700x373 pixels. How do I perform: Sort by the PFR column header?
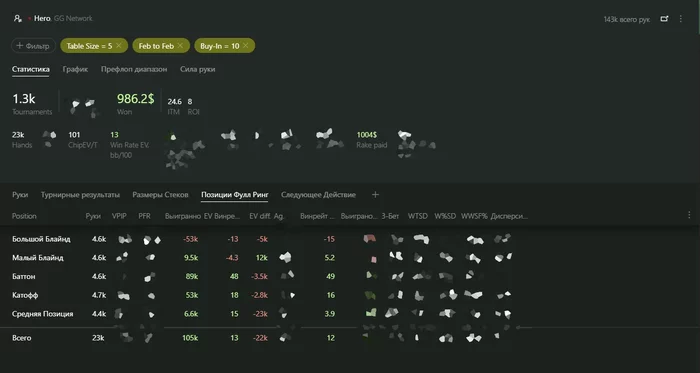point(144,216)
